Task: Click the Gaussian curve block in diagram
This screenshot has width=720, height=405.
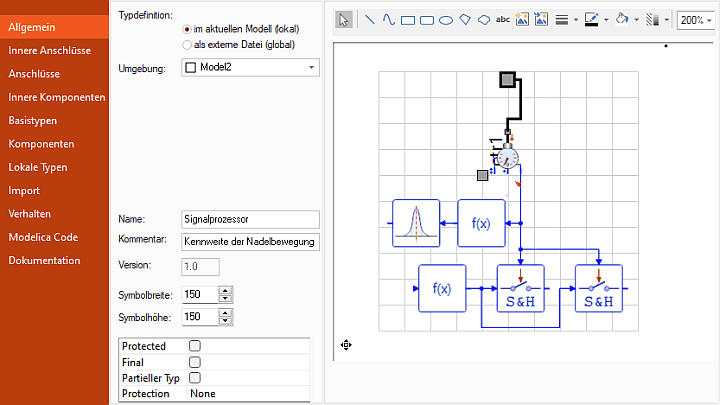Action: (416, 223)
